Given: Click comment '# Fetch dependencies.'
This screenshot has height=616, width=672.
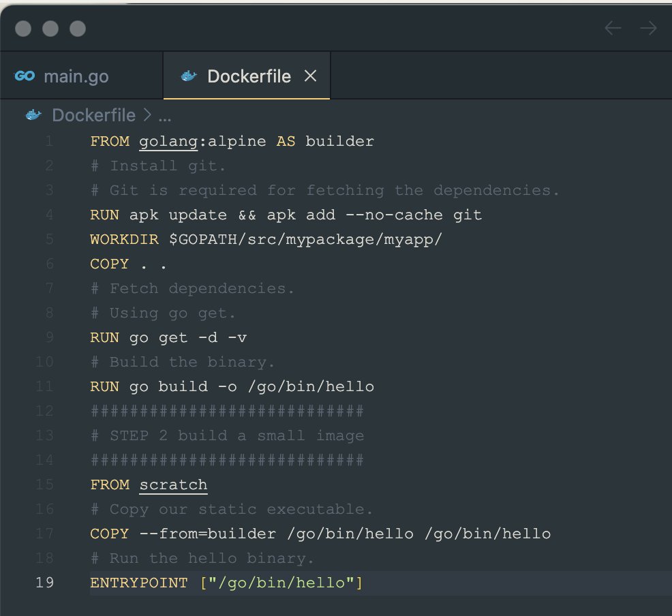Looking at the screenshot, I should 192,289.
